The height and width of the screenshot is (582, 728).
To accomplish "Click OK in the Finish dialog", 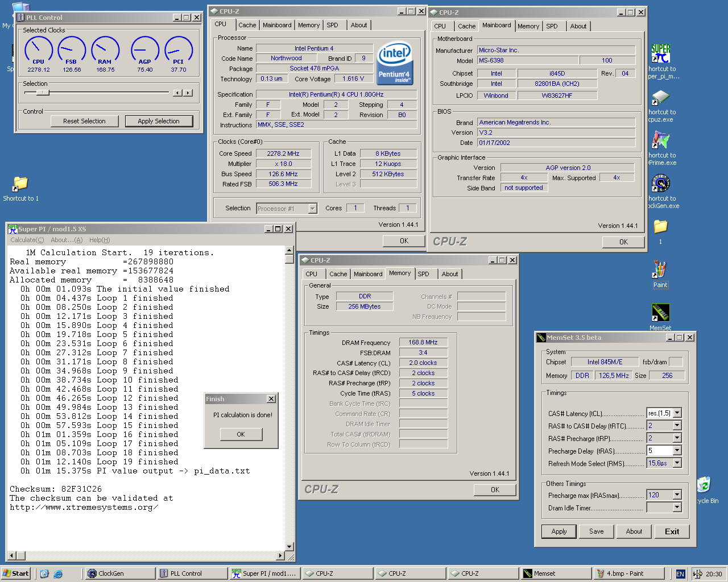I will tap(241, 434).
